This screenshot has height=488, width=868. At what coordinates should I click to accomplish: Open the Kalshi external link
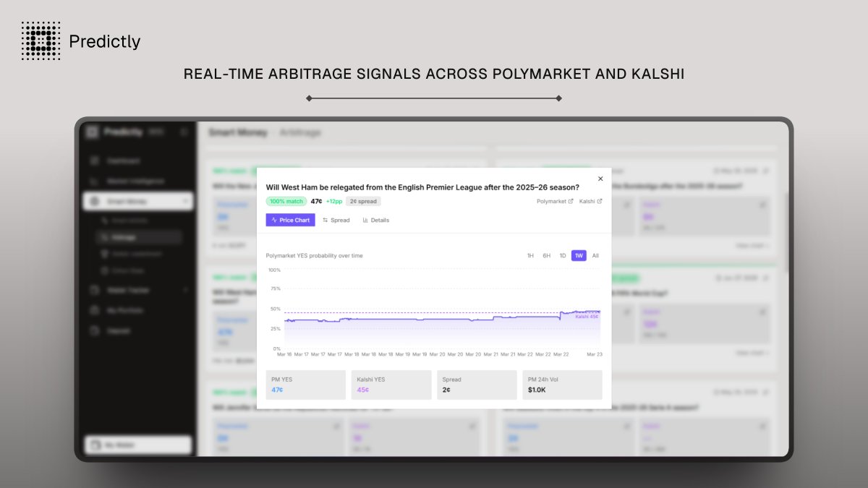pyautogui.click(x=591, y=201)
